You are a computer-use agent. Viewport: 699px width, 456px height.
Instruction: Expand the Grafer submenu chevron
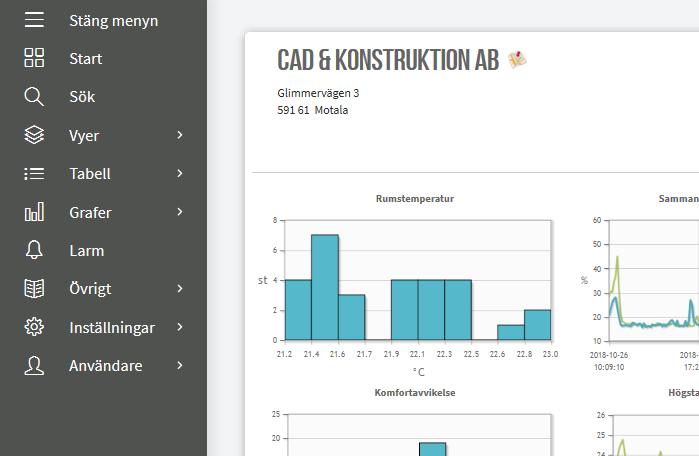point(180,212)
